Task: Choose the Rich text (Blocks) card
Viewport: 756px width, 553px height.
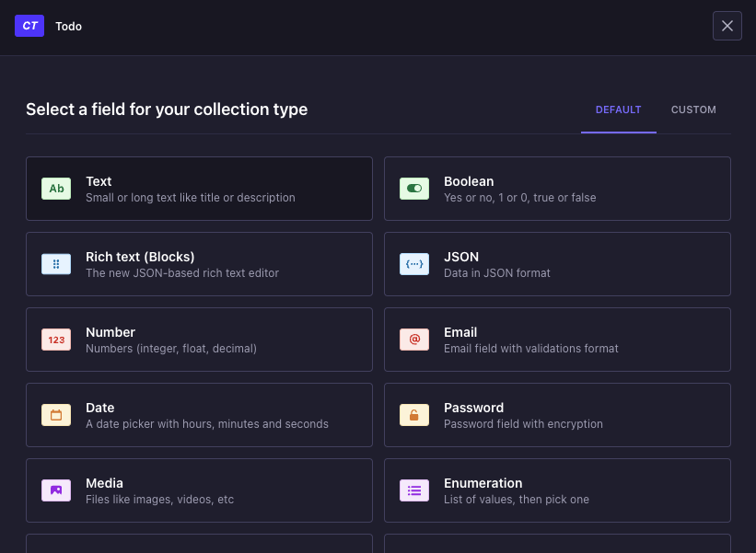Action: tap(199, 264)
